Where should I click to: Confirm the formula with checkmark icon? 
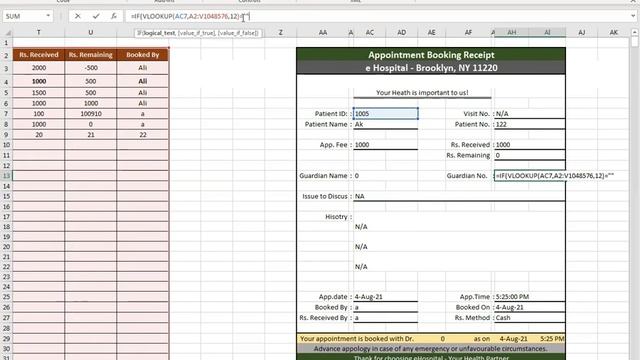click(x=96, y=16)
